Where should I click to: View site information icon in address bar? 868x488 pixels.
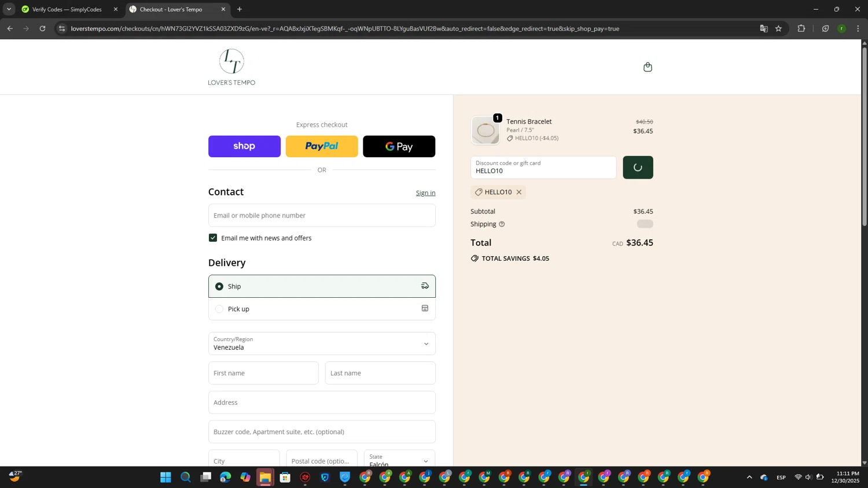62,28
